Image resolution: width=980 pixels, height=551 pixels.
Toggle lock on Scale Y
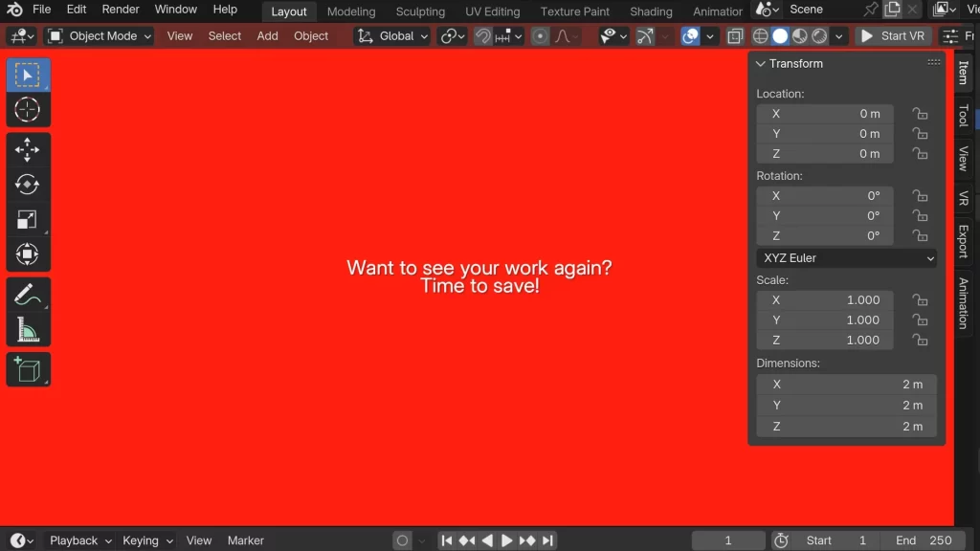920,320
